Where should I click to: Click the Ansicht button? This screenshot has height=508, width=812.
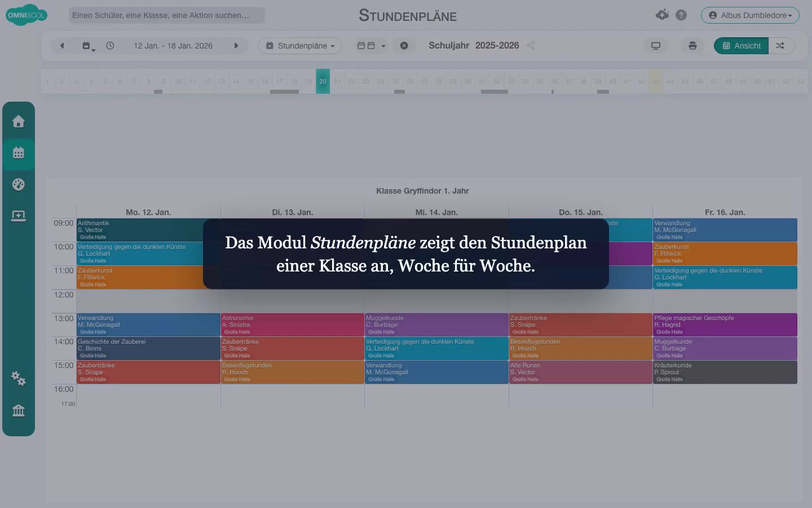click(x=742, y=46)
